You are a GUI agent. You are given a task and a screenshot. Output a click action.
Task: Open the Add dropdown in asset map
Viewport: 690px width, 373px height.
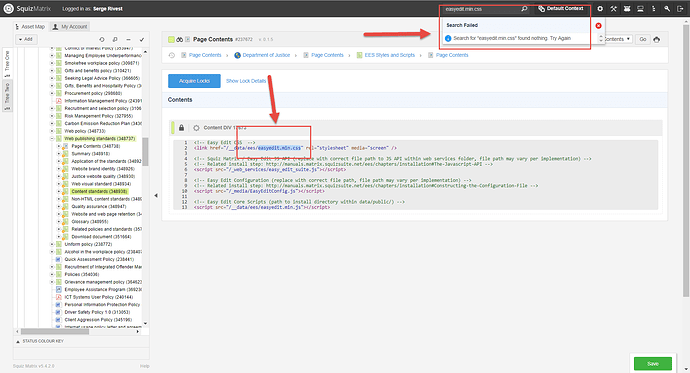coord(26,39)
